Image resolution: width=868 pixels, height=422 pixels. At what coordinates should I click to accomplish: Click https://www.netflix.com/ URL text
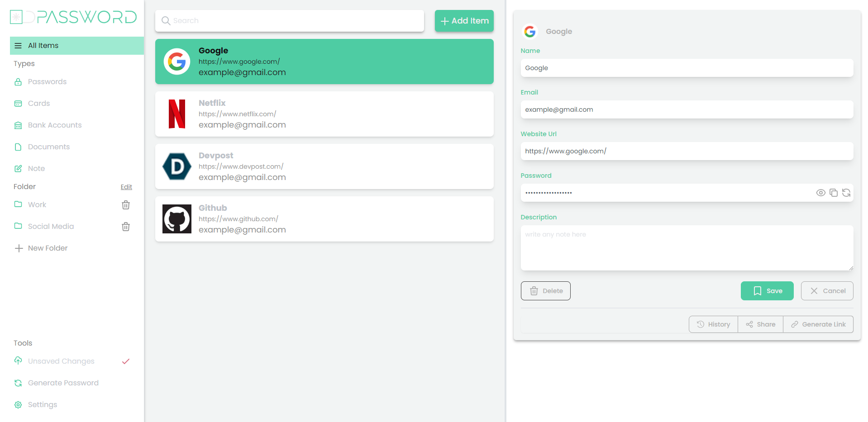click(x=237, y=114)
